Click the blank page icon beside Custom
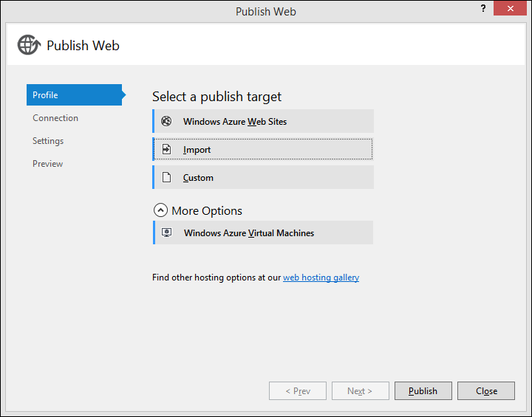 [166, 177]
